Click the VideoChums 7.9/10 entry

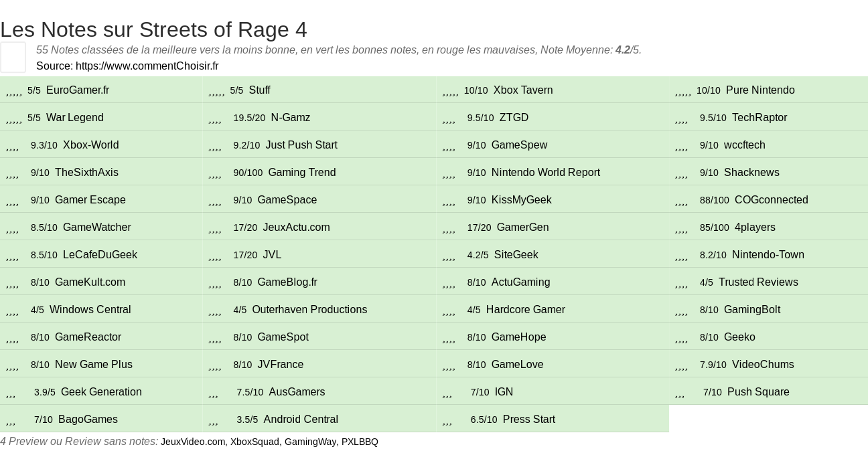pos(769,364)
